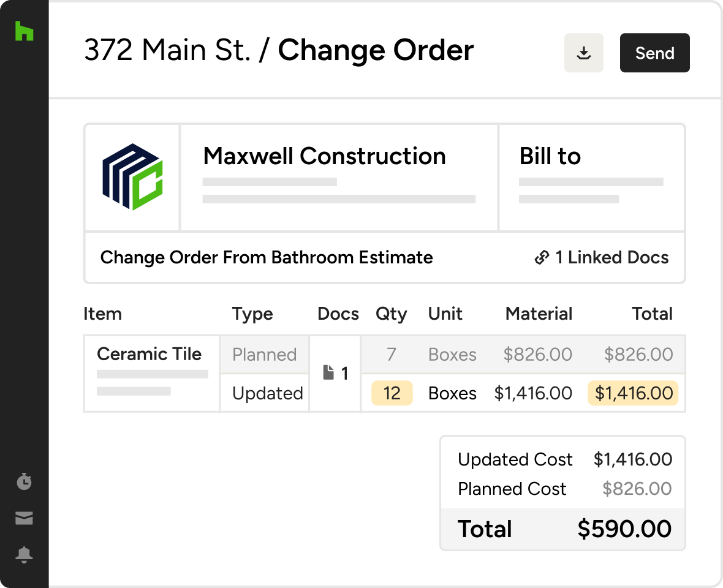The height and width of the screenshot is (588, 723).
Task: Click the highlighted $1,416.00 total cell
Action: (x=634, y=393)
